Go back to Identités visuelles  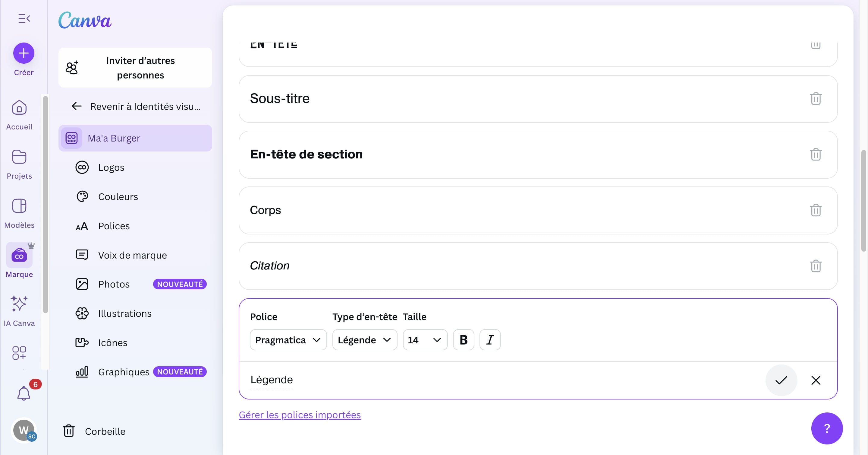(135, 107)
